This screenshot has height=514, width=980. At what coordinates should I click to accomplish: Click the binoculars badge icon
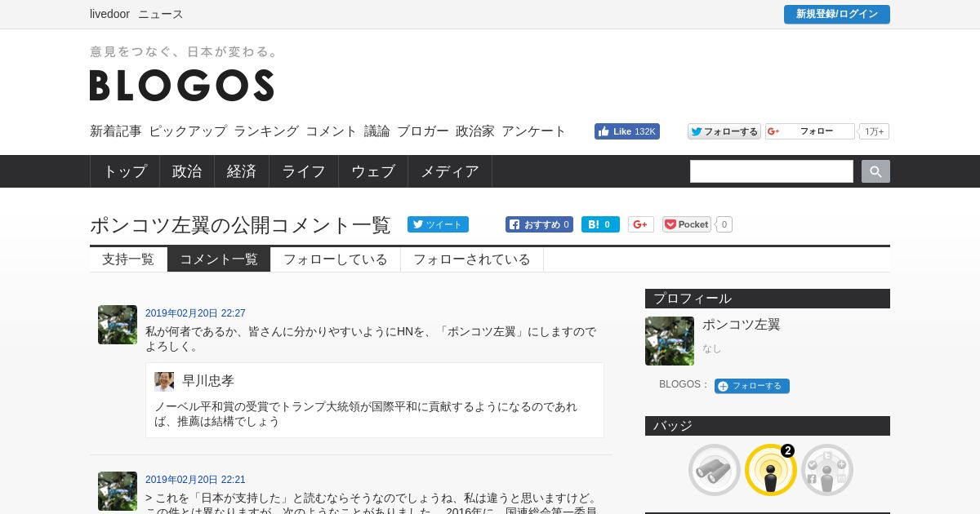pos(715,470)
